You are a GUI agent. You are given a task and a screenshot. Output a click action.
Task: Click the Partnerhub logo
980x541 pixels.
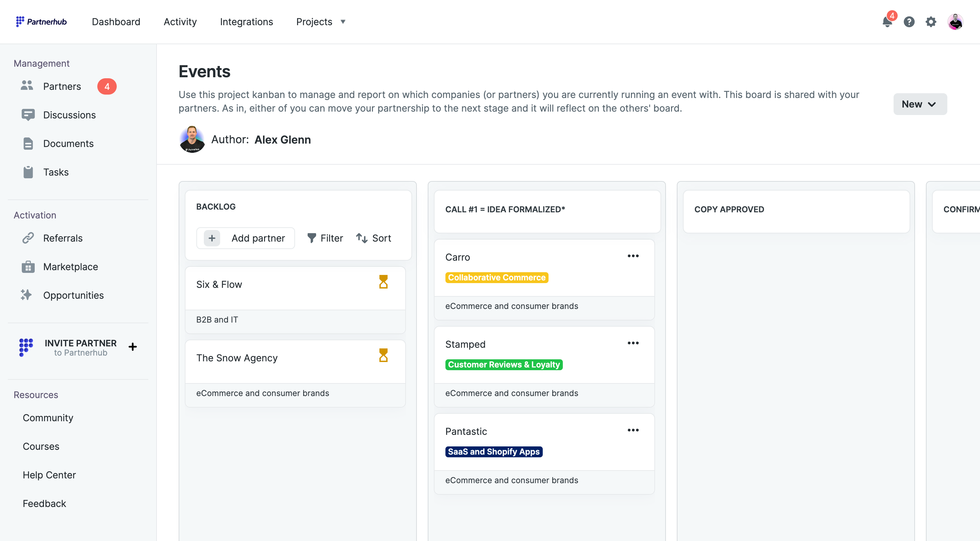(x=41, y=22)
